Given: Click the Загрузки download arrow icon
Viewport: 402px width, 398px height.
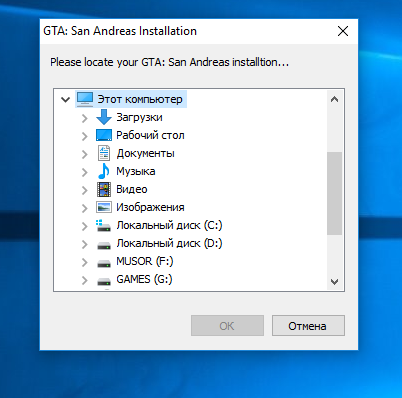Looking at the screenshot, I should point(104,117).
